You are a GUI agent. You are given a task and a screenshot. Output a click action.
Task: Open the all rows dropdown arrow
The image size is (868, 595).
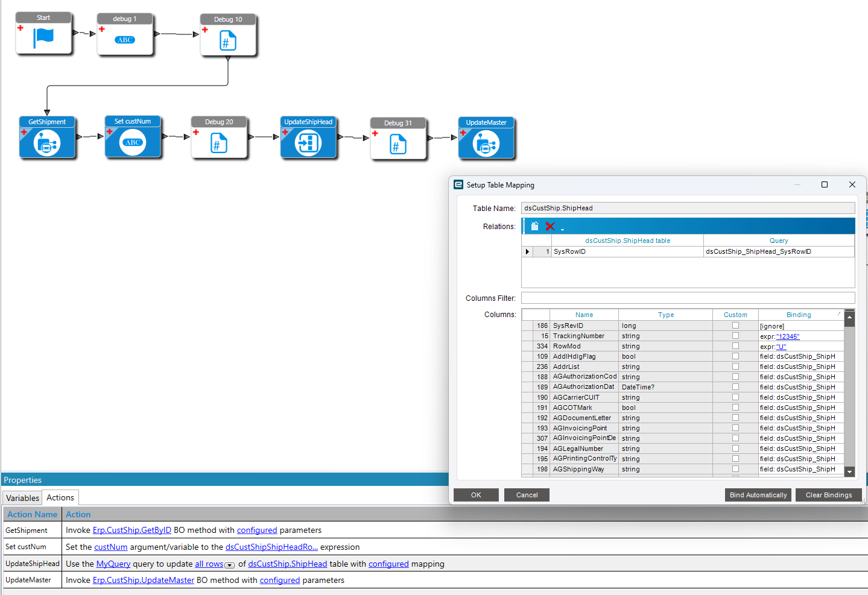point(229,565)
